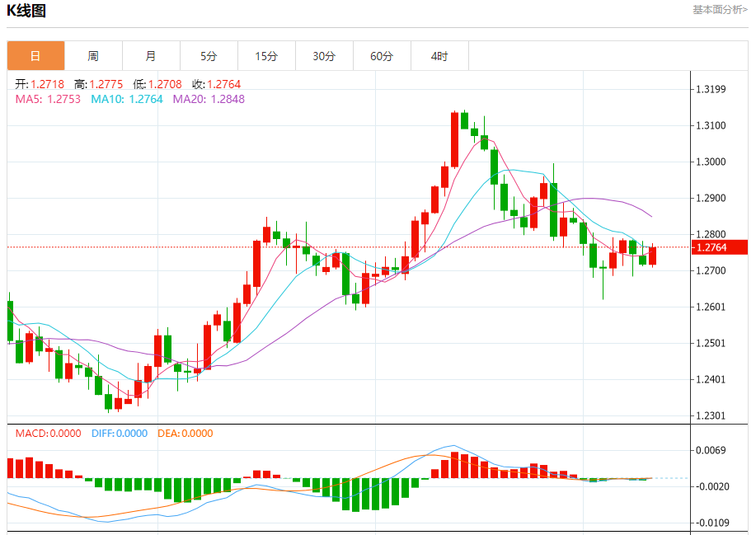
Task: Click the MA20 indicator label
Action: 209,99
